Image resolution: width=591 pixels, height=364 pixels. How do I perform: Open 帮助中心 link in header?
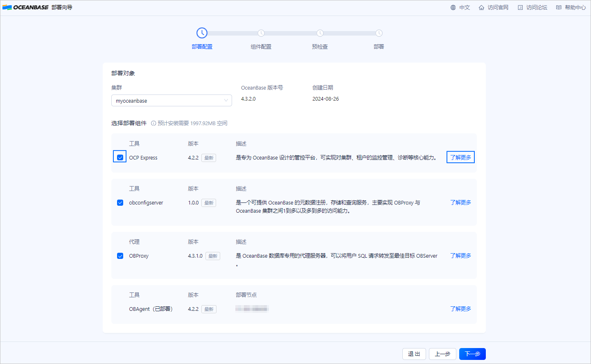pyautogui.click(x=575, y=7)
